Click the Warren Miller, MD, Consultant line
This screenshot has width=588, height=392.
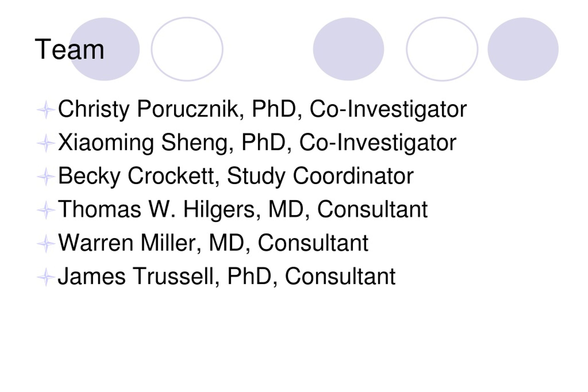click(213, 243)
